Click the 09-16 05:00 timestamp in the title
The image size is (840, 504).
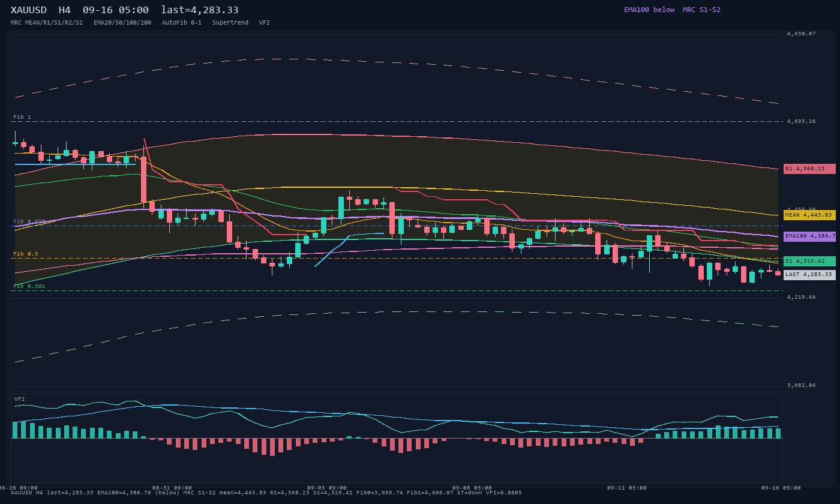point(116,10)
